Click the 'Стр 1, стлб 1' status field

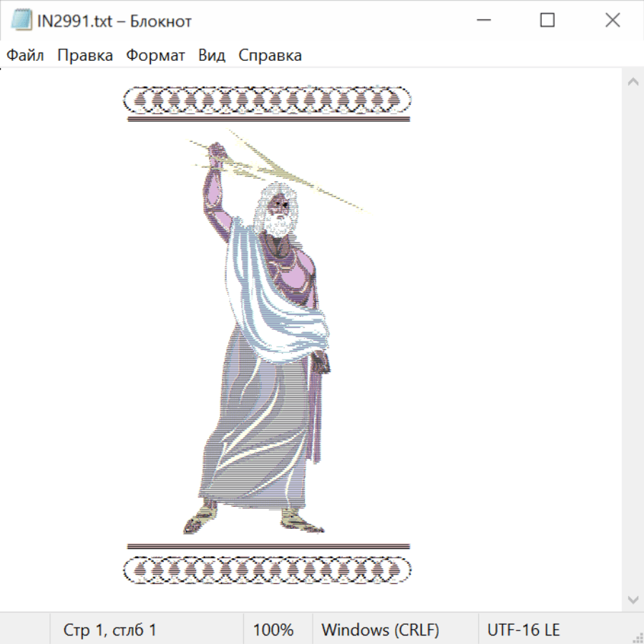[x=110, y=630]
